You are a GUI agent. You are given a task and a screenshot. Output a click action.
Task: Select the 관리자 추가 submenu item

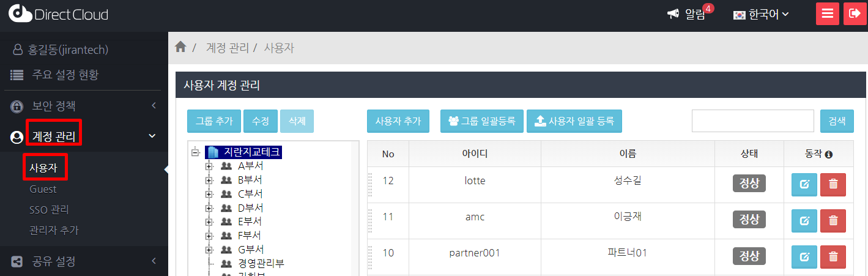point(54,231)
